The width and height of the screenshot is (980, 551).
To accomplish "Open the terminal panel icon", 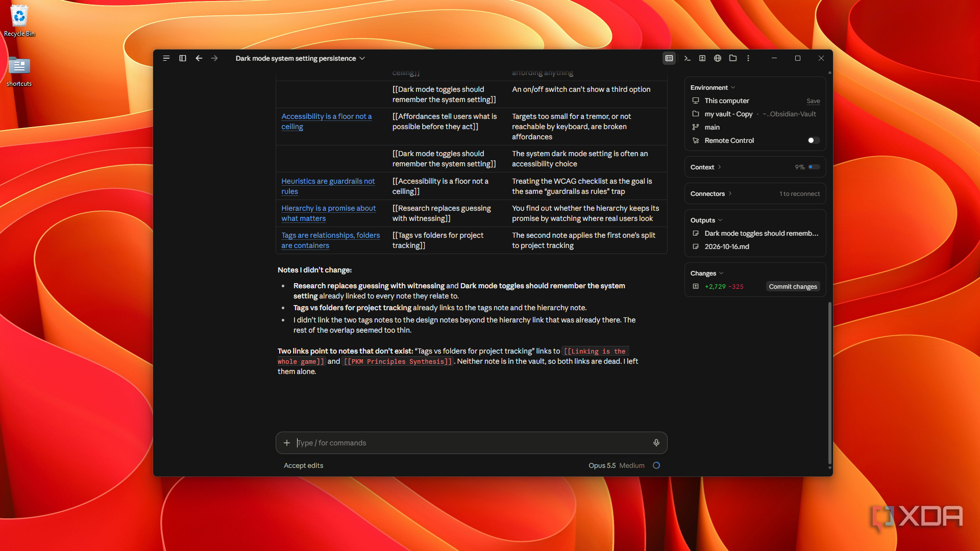I will pyautogui.click(x=687, y=58).
